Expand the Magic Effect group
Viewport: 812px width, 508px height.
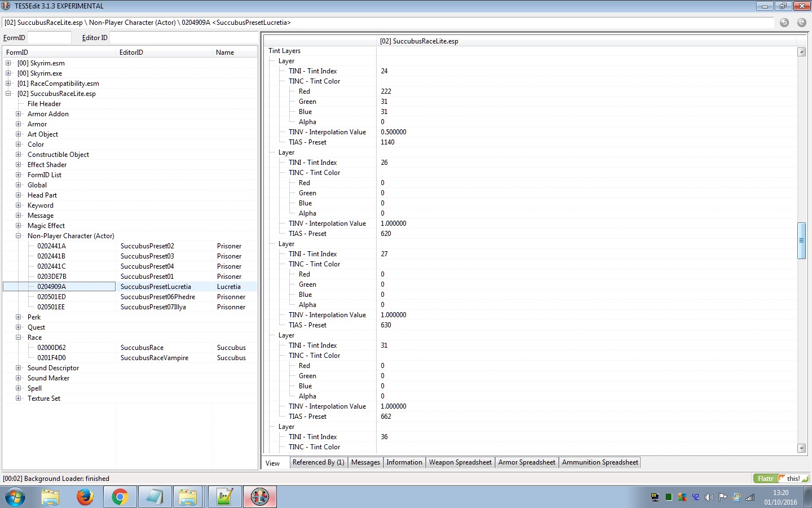pos(19,226)
